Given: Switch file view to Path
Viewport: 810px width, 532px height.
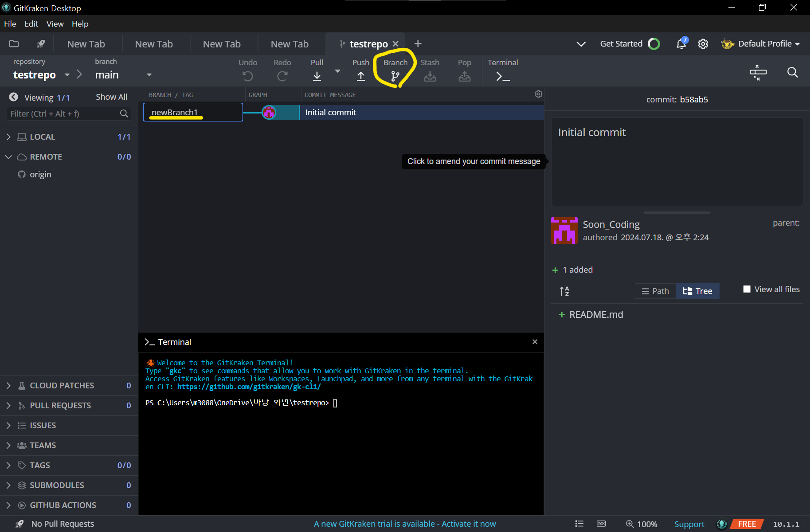Looking at the screenshot, I should tap(655, 291).
